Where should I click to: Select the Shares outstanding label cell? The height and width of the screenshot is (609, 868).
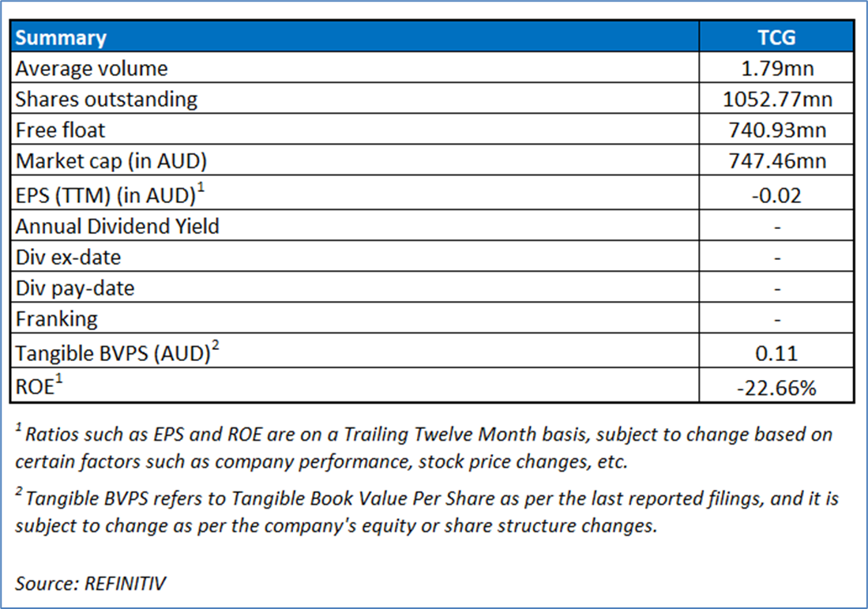(107, 100)
